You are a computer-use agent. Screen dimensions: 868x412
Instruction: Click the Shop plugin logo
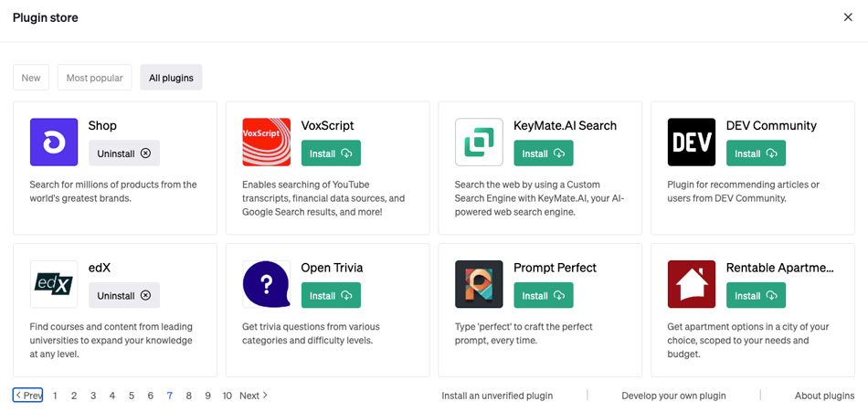coord(54,143)
